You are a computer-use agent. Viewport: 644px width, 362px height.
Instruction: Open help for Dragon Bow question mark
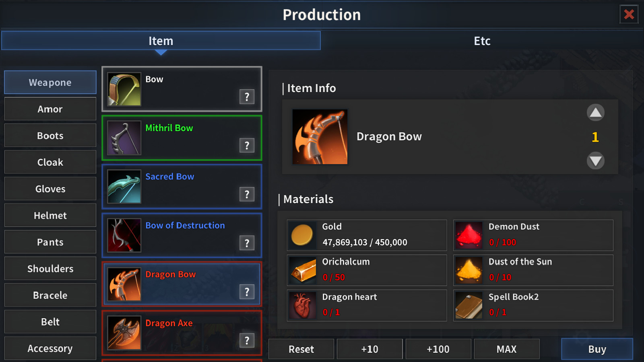coord(247,292)
